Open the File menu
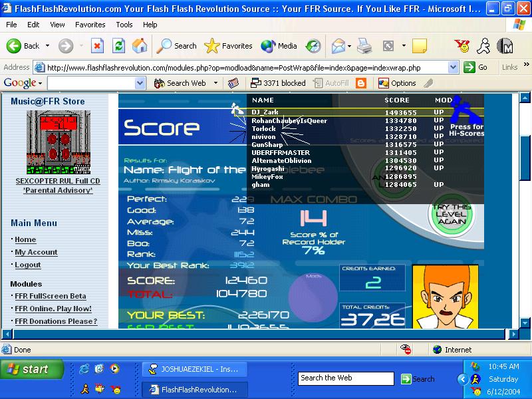This screenshot has width=532, height=399. [x=11, y=25]
